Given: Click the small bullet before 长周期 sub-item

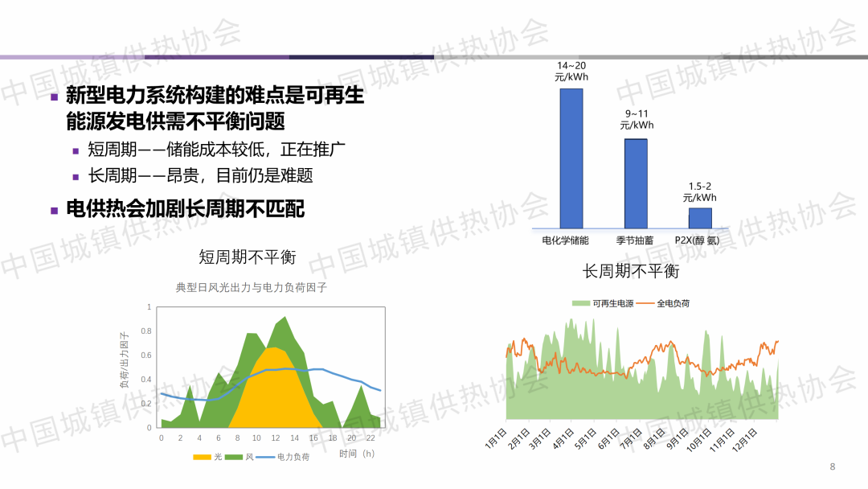Looking at the screenshot, I should (x=76, y=176).
